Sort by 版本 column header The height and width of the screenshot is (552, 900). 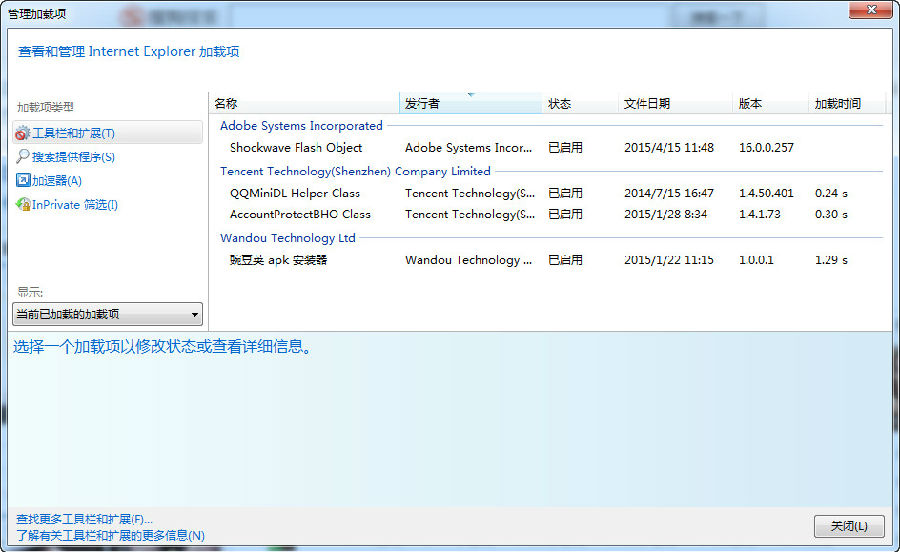point(768,104)
